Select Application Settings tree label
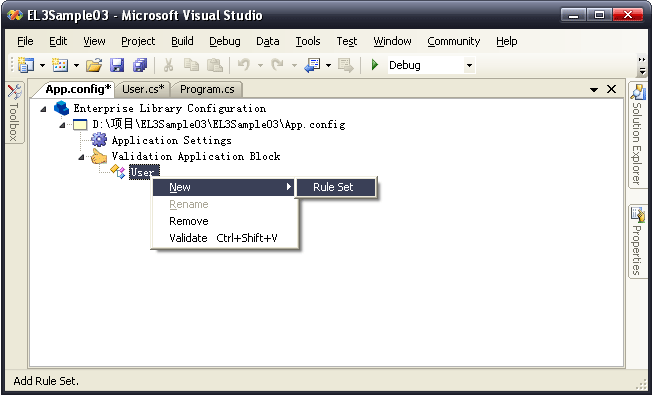Viewport: 653px width, 396px height. pyautogui.click(x=172, y=140)
